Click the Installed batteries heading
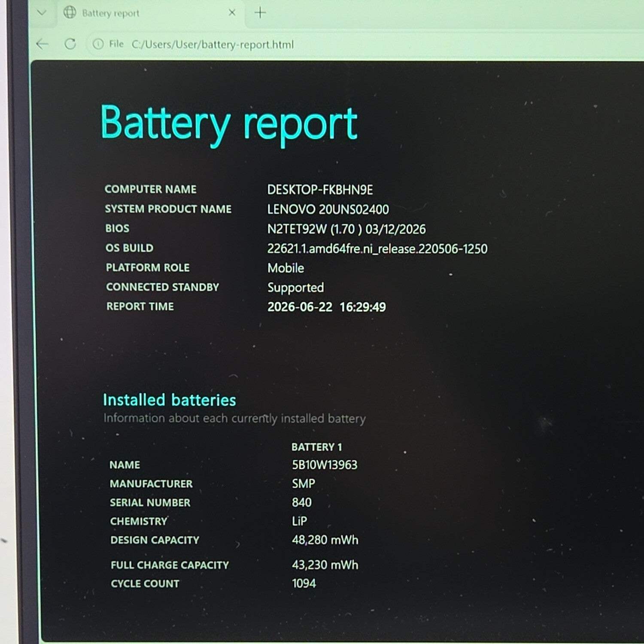 coord(170,400)
